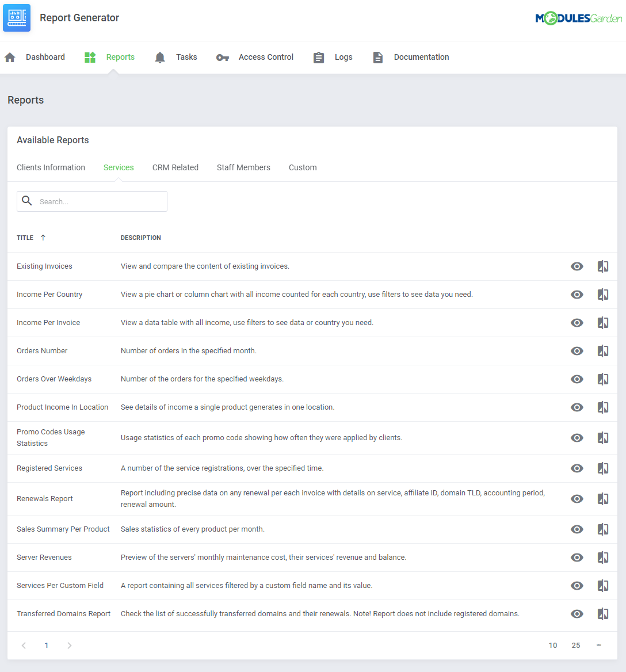This screenshot has height=672, width=626.
Task: Switch to Staff Members tab
Action: 243,167
